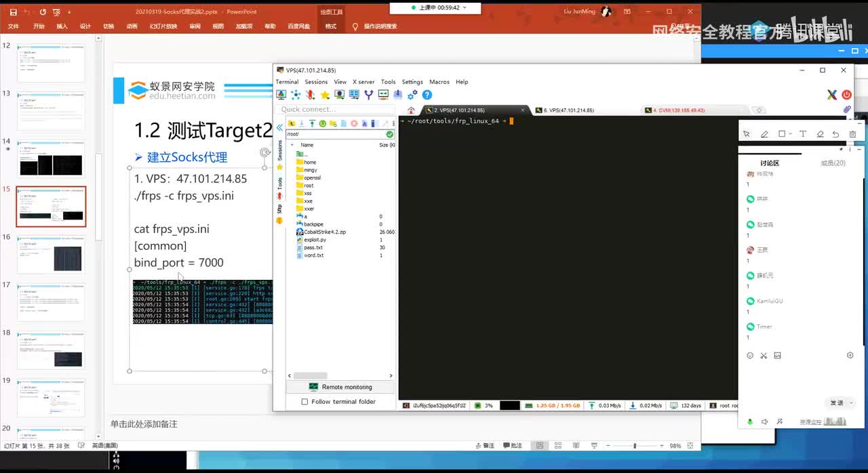The image size is (868, 473).
Task: Click the home tab icon in MobaXterm
Action: [411, 110]
